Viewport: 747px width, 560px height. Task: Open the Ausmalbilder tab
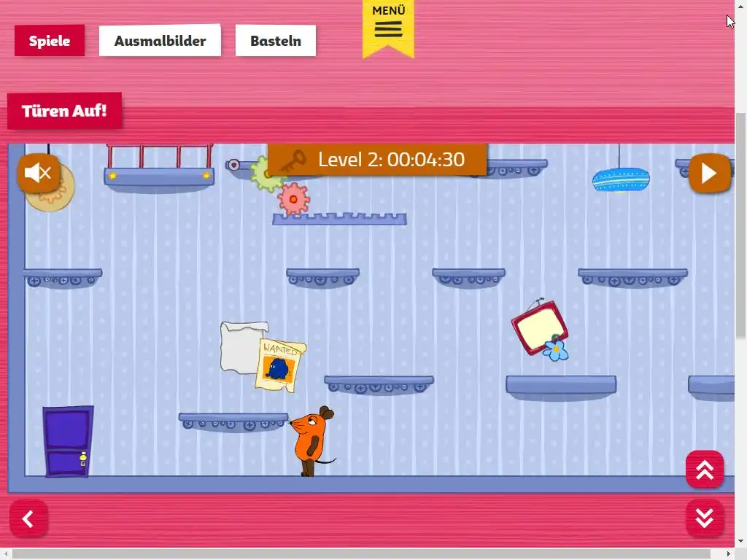[x=160, y=41]
